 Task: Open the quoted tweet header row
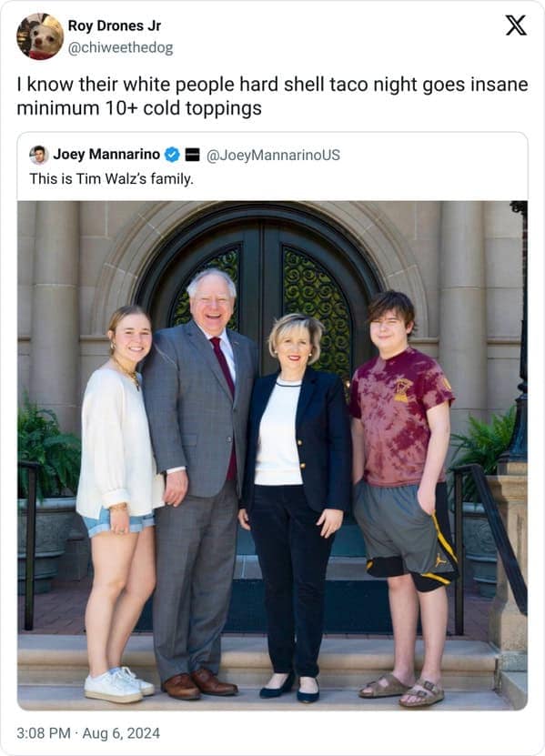pos(273,155)
